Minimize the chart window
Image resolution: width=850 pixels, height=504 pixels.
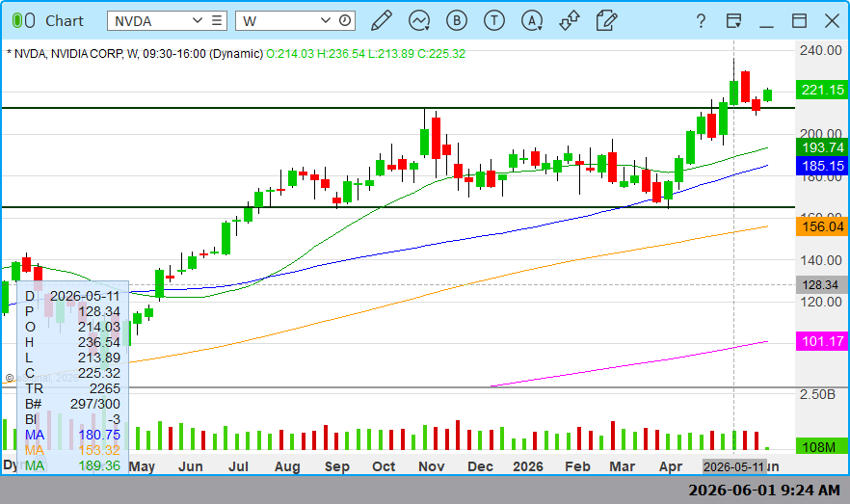point(766,25)
